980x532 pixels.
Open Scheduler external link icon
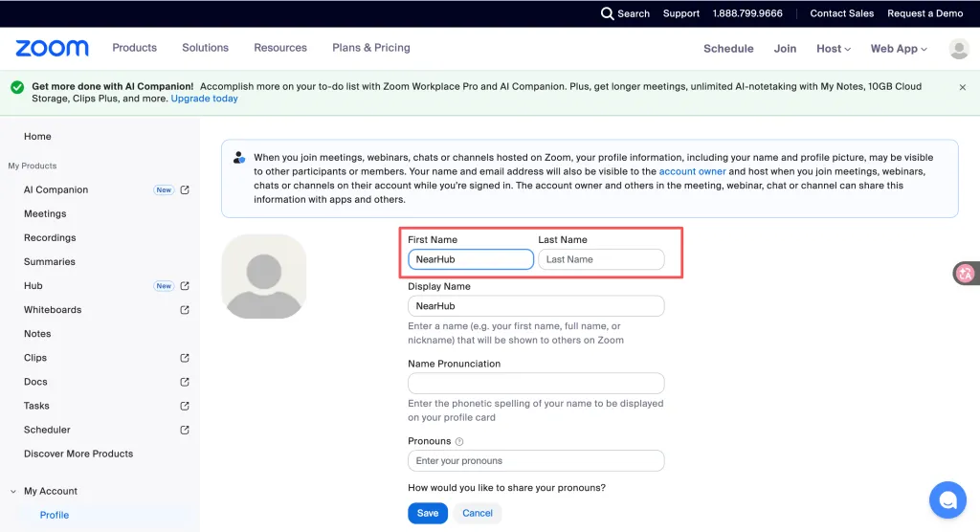pyautogui.click(x=185, y=431)
